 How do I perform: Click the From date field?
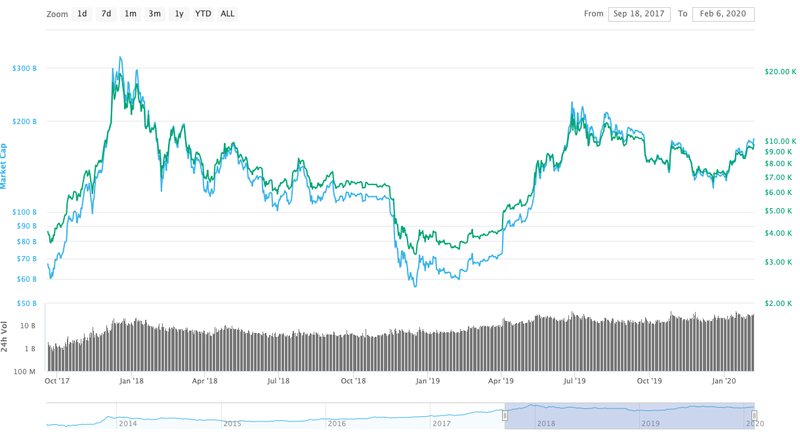(639, 14)
